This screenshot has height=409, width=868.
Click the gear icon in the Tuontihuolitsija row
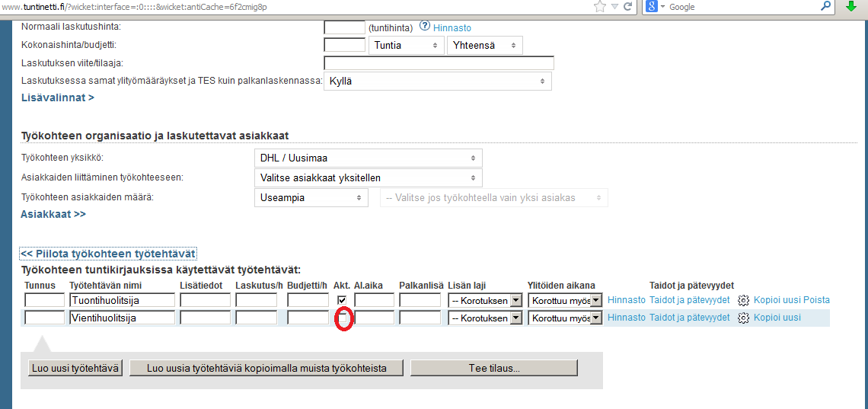(x=743, y=300)
